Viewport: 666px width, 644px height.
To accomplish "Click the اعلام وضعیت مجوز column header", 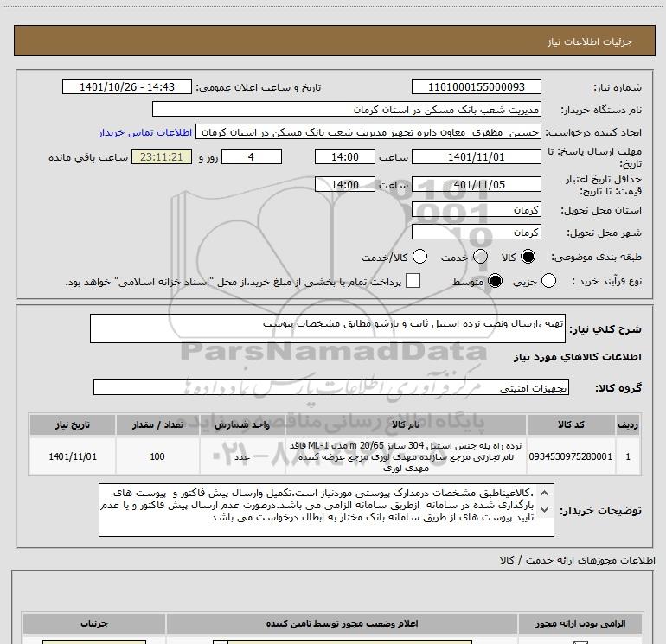I will coord(342,623).
